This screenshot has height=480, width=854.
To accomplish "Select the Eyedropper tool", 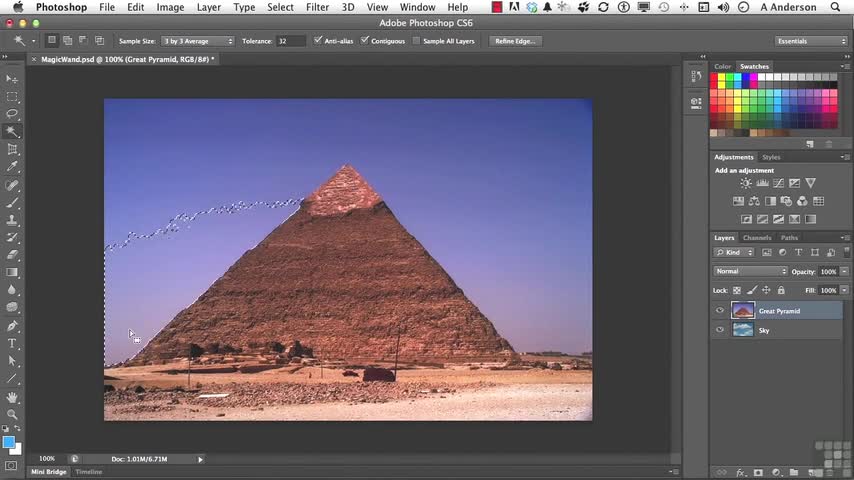I will [11, 166].
